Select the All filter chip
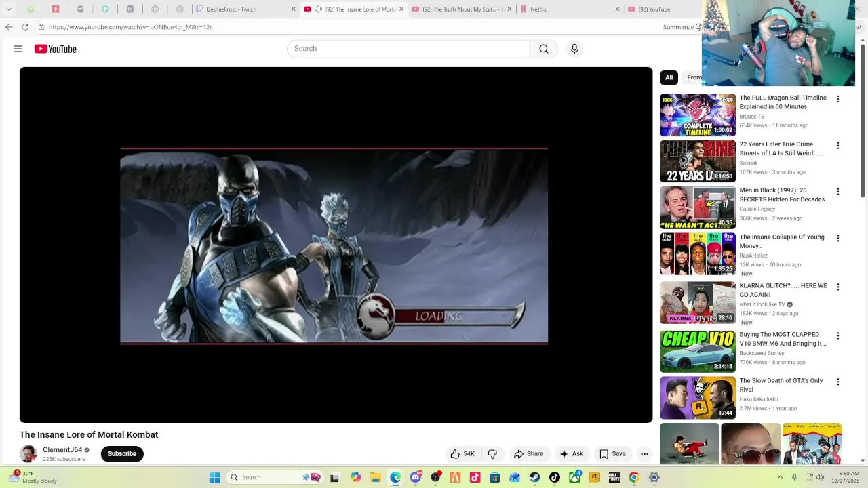Image resolution: width=868 pixels, height=488 pixels. (x=669, y=77)
